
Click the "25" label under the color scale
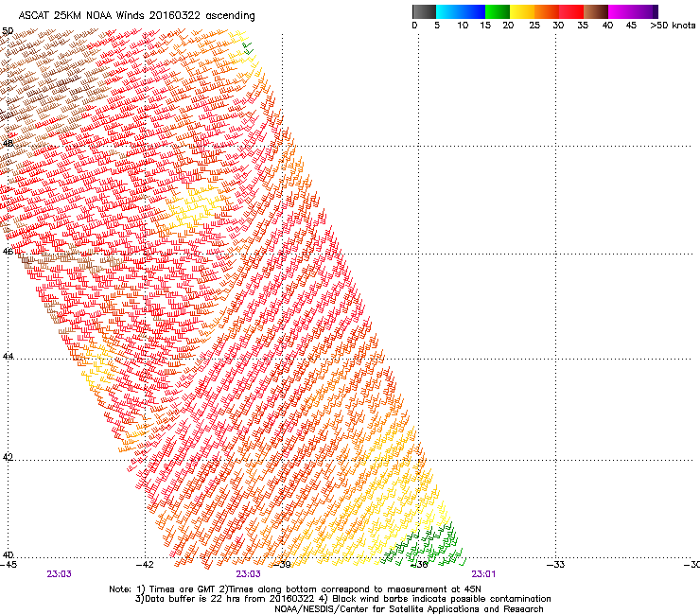[x=534, y=25]
